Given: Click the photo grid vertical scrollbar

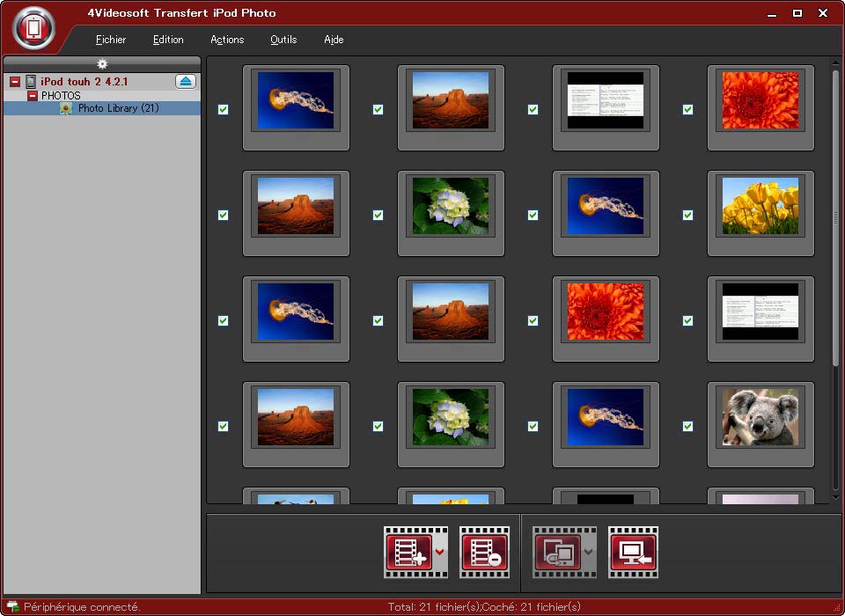Looking at the screenshot, I should pyautogui.click(x=835, y=216).
